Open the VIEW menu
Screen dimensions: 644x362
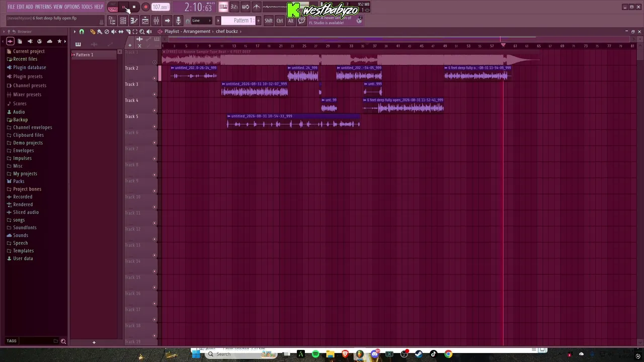pyautogui.click(x=58, y=7)
